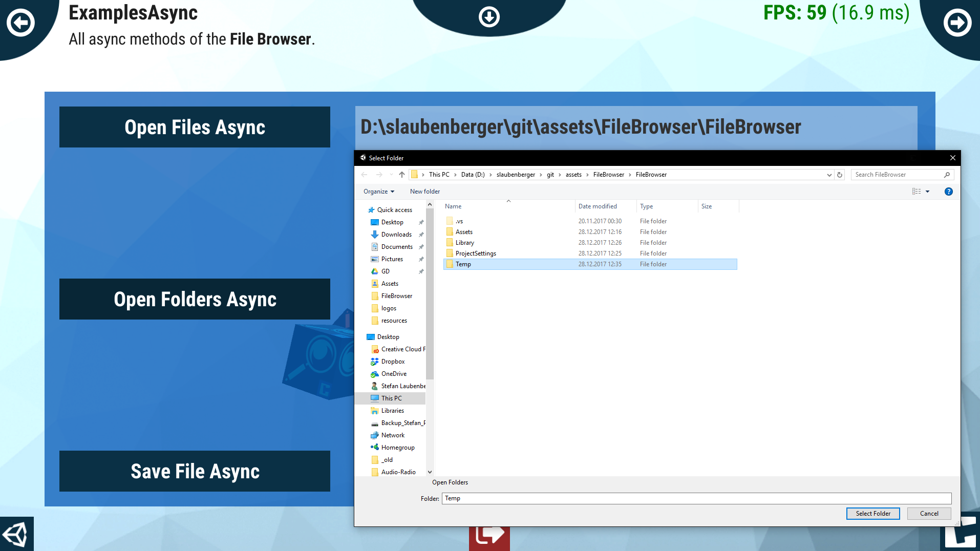Click the Back navigation arrow in dialog
980x551 pixels.
(364, 175)
